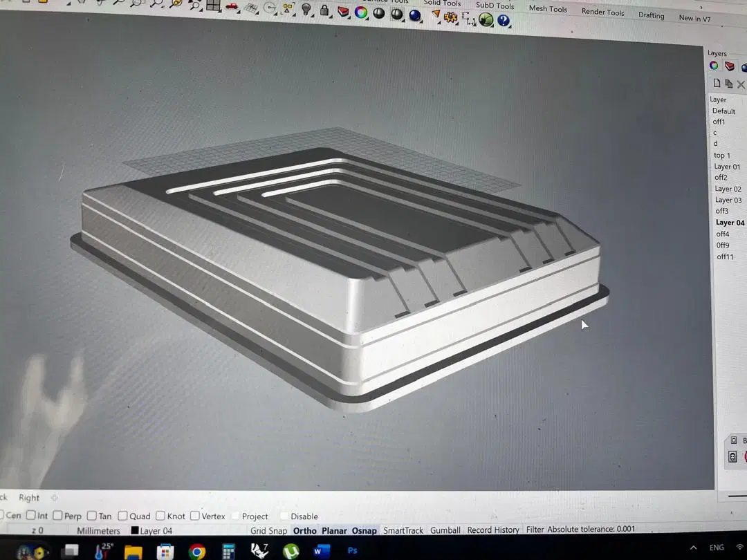
Task: Toggle the Disable osnap checkbox
Action: (284, 516)
